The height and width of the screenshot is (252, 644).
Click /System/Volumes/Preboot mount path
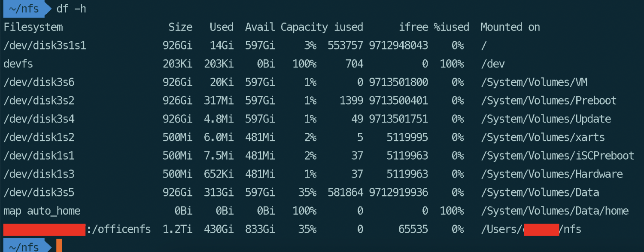coord(549,101)
